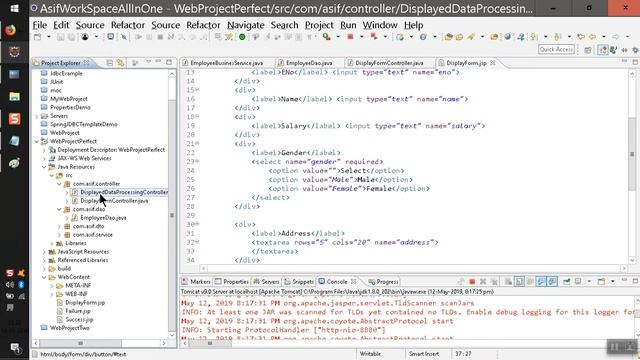Click the Open Perspective icon
This screenshot has width=640, height=360.
click(588, 50)
